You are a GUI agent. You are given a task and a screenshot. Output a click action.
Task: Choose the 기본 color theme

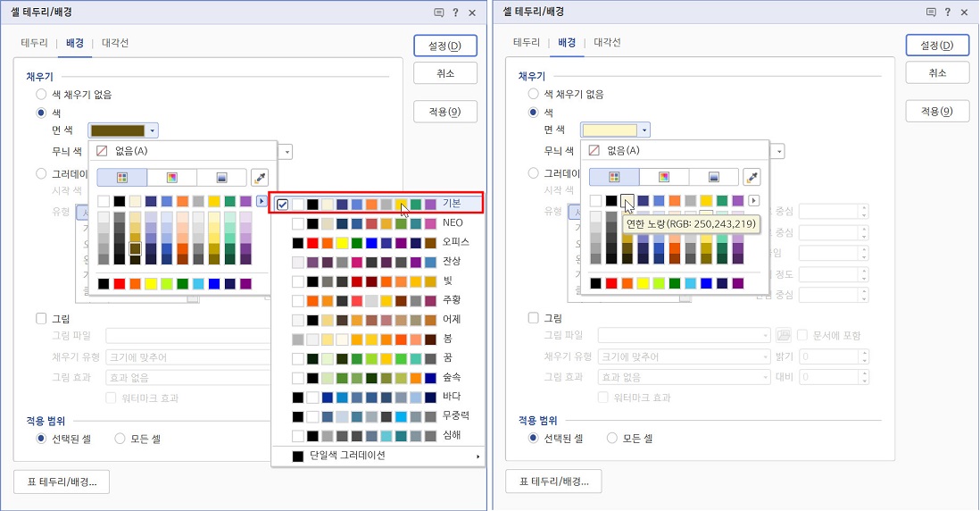tap(378, 204)
